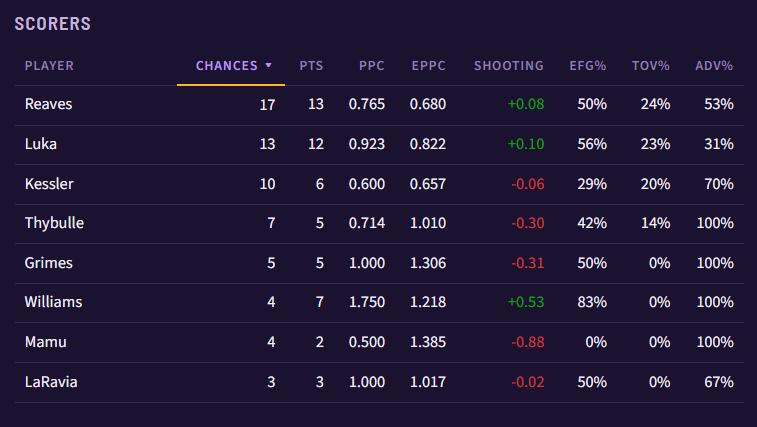The width and height of the screenshot is (757, 427).
Task: Sort by the ADV% column header
Action: click(x=714, y=66)
